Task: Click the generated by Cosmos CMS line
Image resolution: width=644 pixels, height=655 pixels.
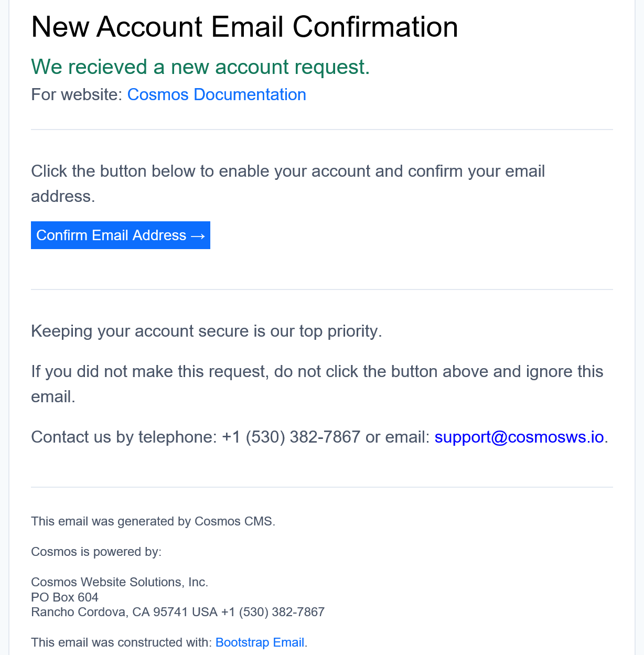Action: (153, 521)
